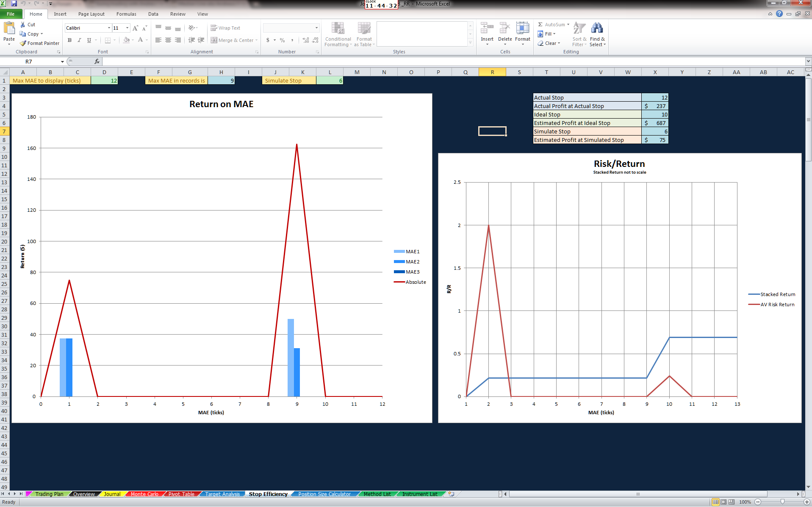Expand the Clear dropdown in Editing

click(559, 43)
